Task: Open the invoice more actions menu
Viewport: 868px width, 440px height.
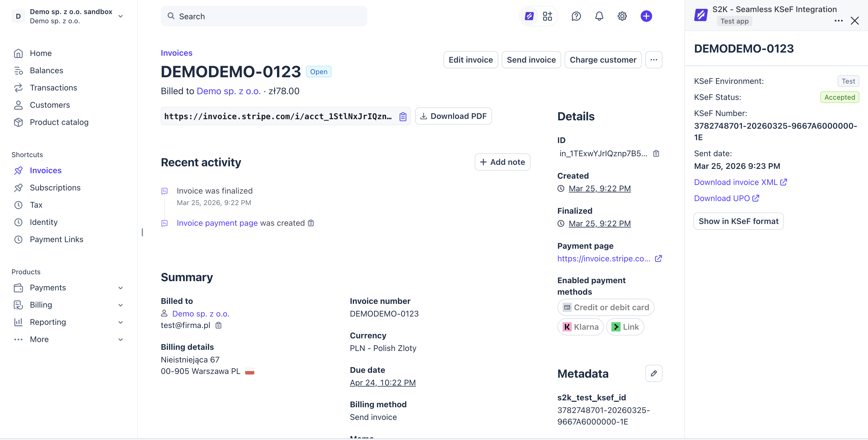Action: tap(653, 60)
